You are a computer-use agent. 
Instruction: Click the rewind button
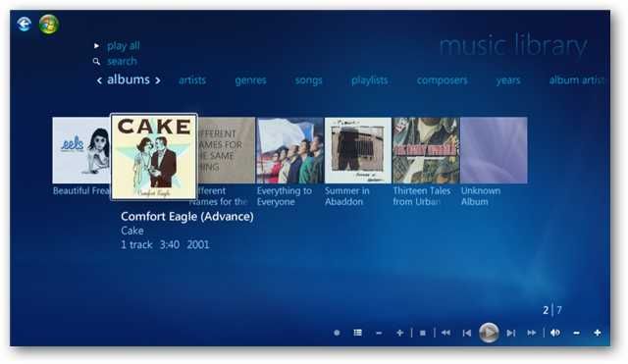pyautogui.click(x=445, y=333)
